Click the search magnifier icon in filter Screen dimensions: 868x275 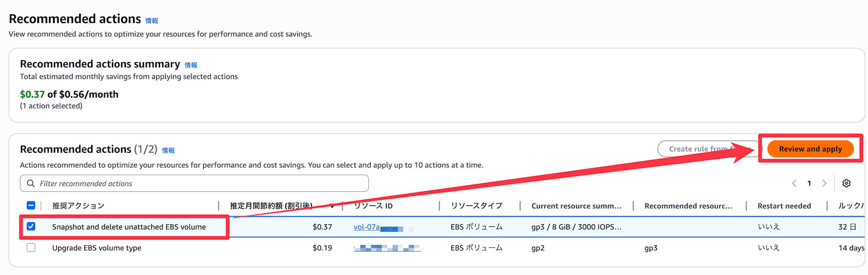click(x=31, y=183)
